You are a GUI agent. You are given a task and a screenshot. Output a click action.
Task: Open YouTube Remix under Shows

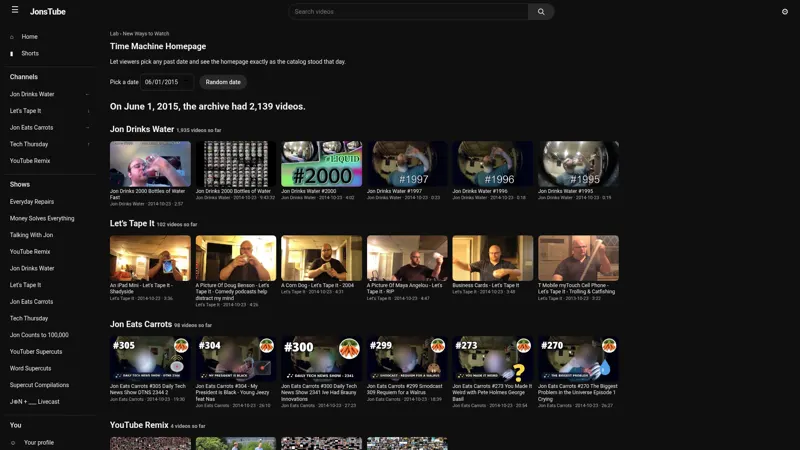[30, 252]
